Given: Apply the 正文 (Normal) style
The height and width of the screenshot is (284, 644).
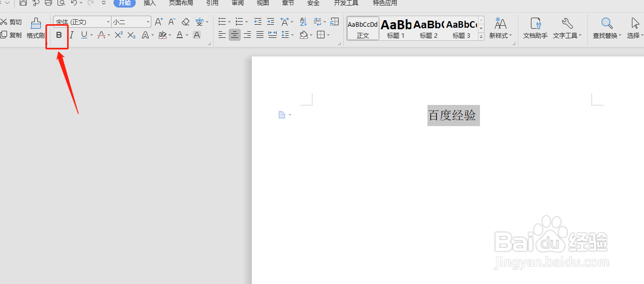Looking at the screenshot, I should 363,29.
